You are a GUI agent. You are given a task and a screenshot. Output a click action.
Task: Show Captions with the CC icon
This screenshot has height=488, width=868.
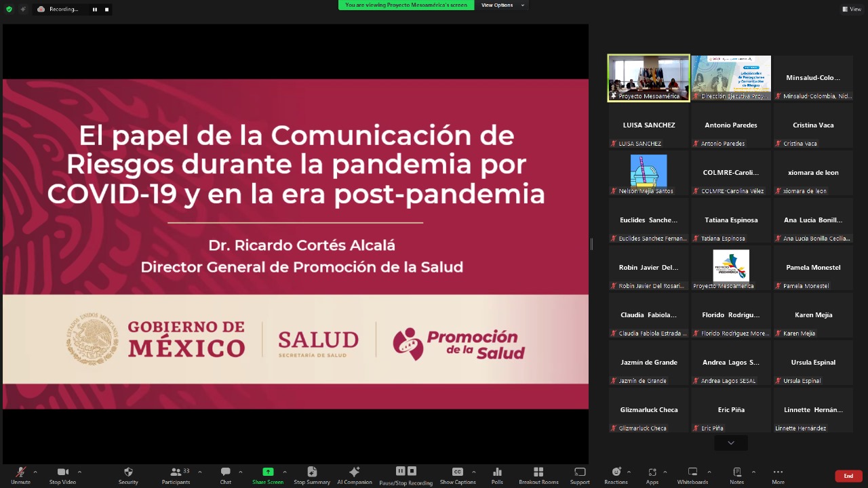458,472
